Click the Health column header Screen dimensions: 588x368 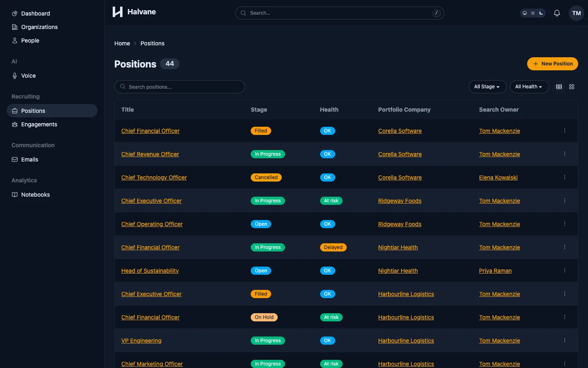(x=329, y=110)
